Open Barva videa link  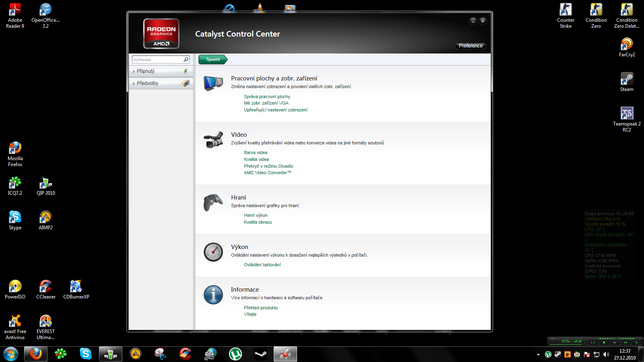(256, 152)
